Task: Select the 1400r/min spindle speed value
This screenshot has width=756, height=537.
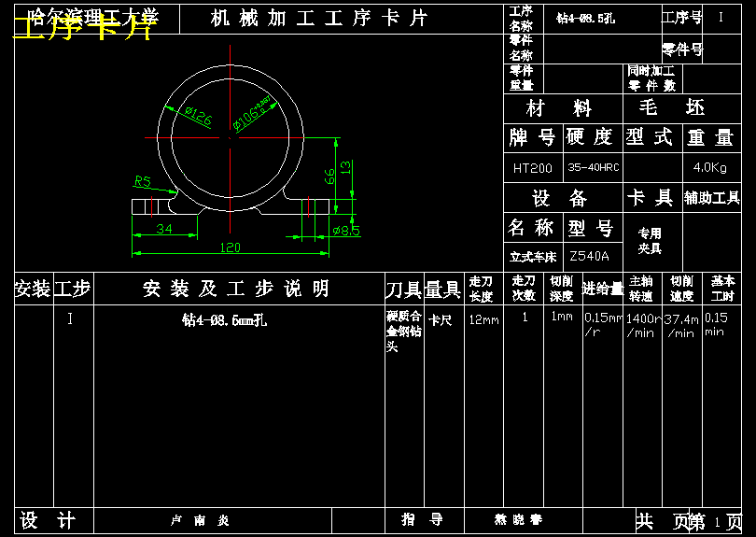Action: pos(644,326)
